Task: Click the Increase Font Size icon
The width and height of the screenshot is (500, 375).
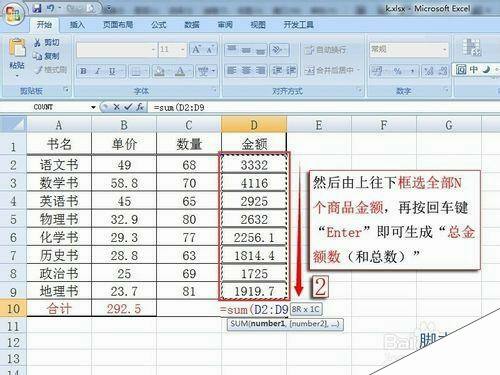Action: coord(196,50)
